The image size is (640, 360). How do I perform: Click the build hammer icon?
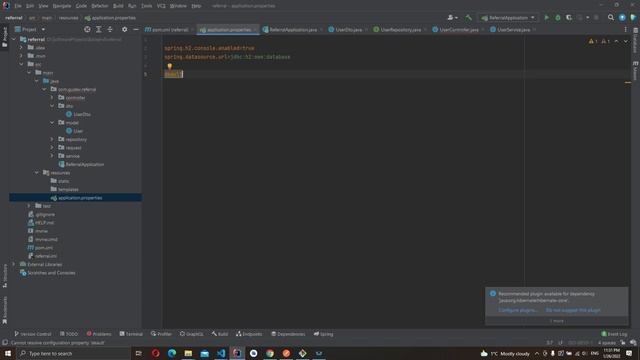(469, 18)
